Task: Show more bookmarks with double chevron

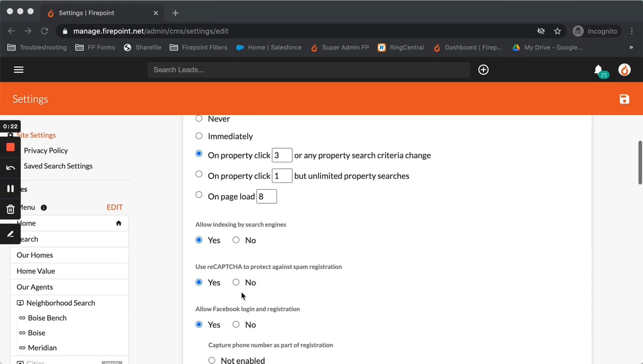Action: click(631, 47)
